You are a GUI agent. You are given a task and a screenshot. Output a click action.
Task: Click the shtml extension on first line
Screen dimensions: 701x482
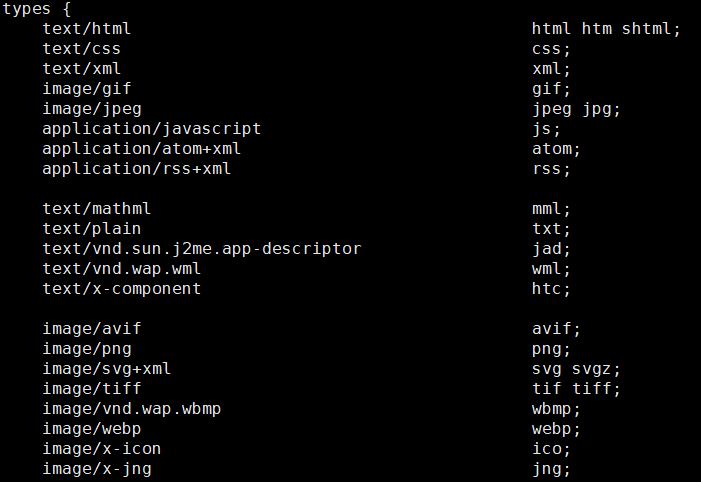tap(646, 29)
